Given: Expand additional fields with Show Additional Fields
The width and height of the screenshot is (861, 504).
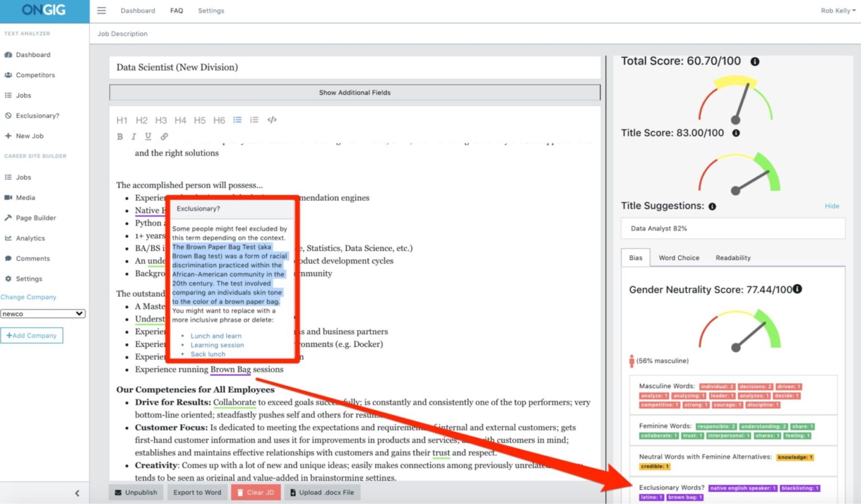Looking at the screenshot, I should (354, 93).
